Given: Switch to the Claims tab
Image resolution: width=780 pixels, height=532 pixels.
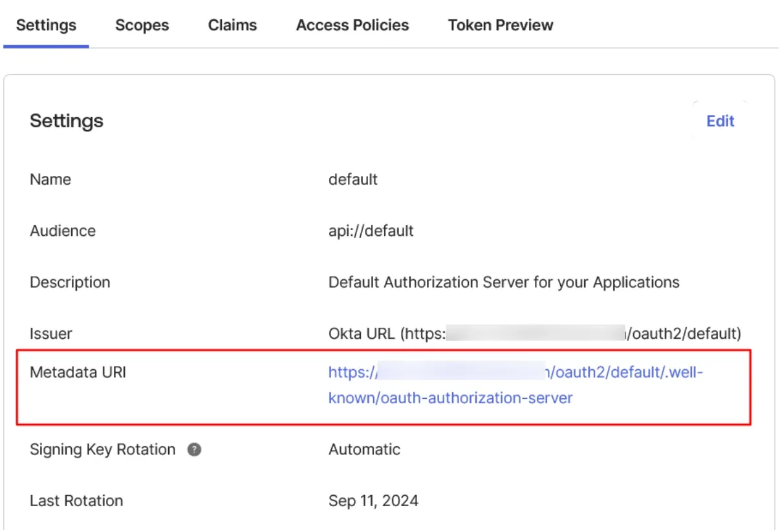Looking at the screenshot, I should (232, 25).
